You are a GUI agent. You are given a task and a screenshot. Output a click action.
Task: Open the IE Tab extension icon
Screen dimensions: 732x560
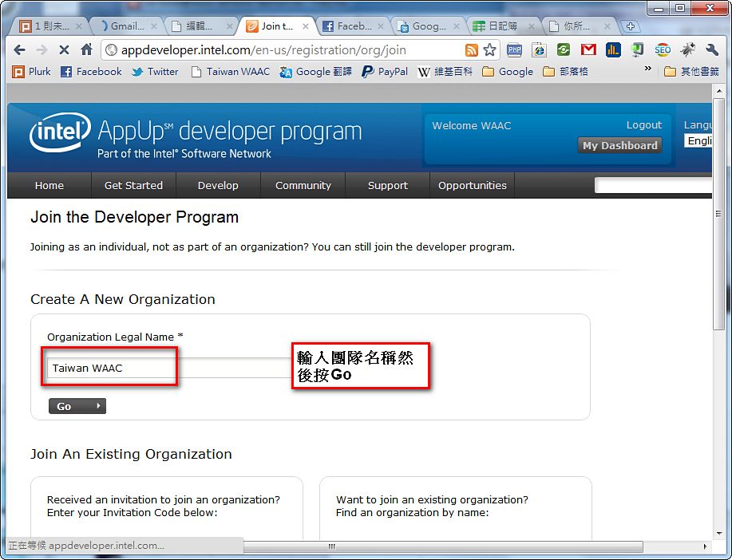coord(539,50)
